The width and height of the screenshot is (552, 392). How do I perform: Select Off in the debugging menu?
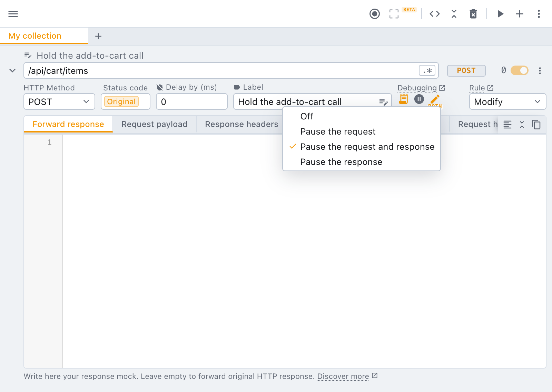point(362,116)
